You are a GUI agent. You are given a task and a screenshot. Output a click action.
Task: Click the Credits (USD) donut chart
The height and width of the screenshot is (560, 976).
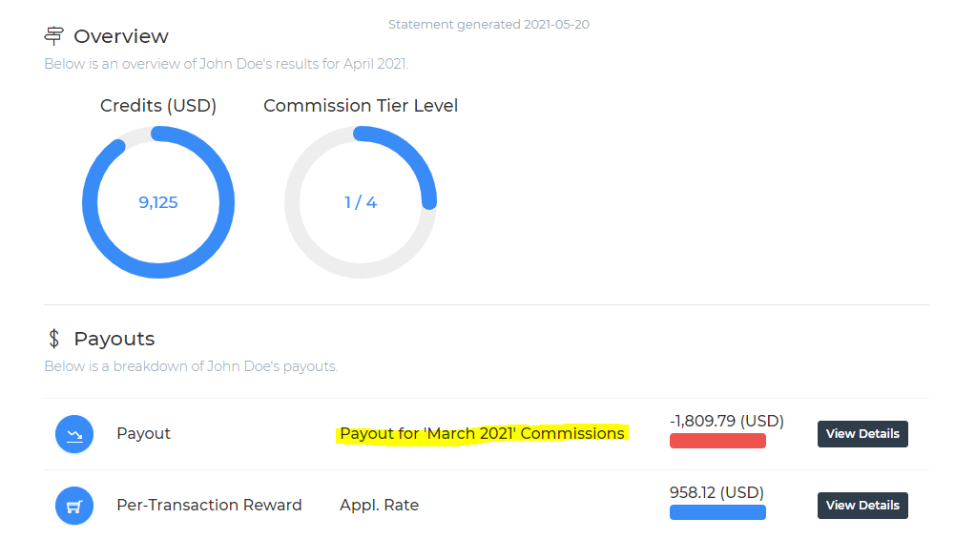(x=158, y=202)
